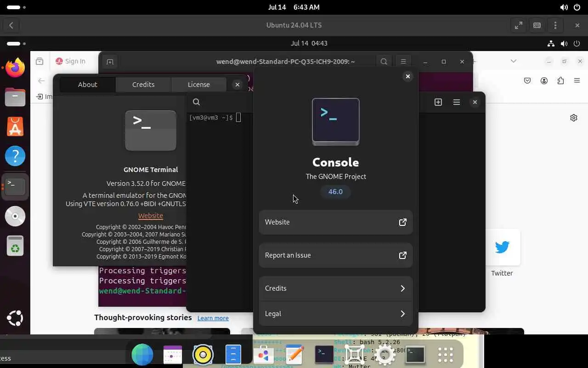
Task: Click the keyboard icon in viewer header
Action: pyautogui.click(x=537, y=25)
